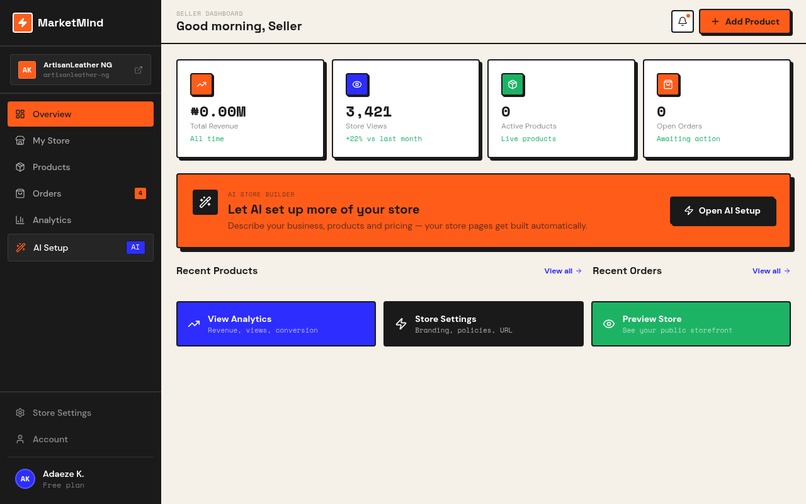Click the Active Products cube icon
Image resolution: width=806 pixels, height=504 pixels.
(x=512, y=85)
